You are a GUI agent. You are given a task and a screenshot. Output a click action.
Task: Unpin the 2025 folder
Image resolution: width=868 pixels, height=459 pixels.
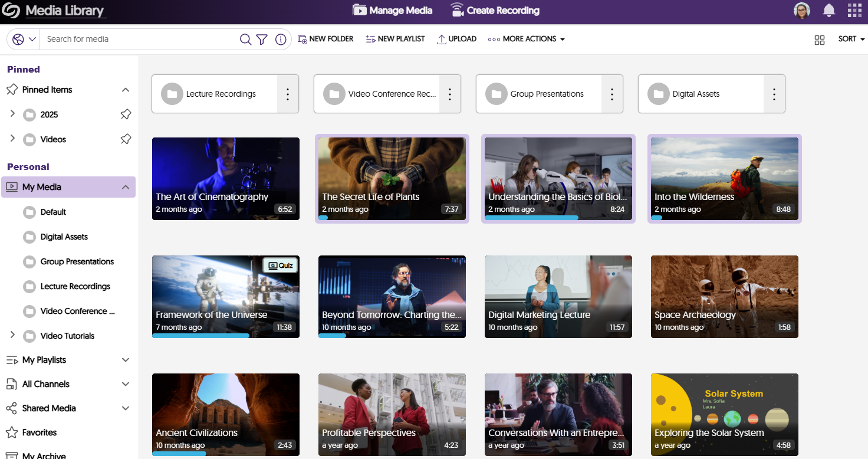[x=126, y=114]
